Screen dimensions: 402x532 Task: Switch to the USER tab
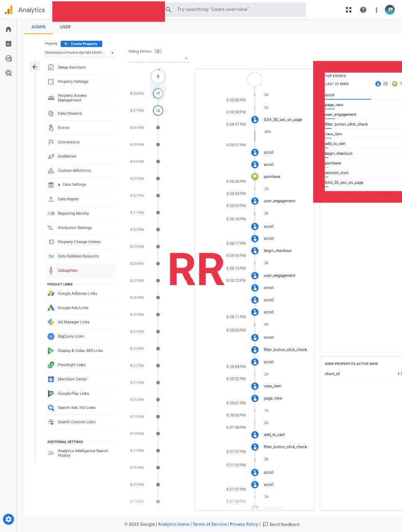65,27
